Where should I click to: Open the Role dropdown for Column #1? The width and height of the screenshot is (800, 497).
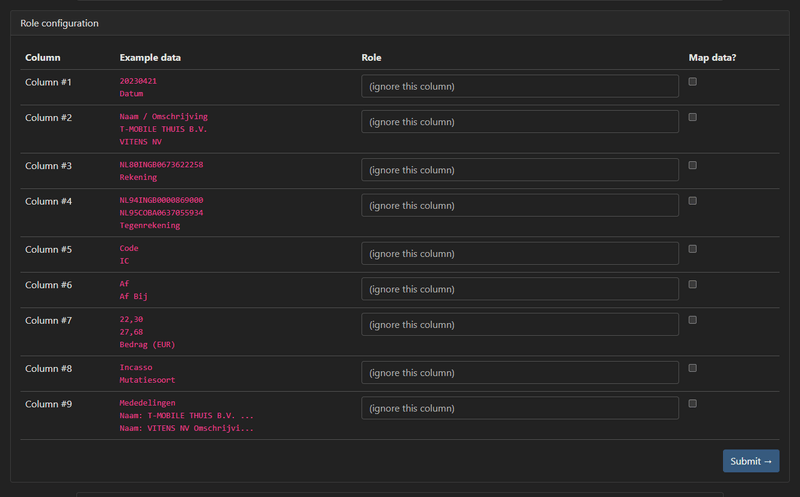pyautogui.click(x=520, y=86)
